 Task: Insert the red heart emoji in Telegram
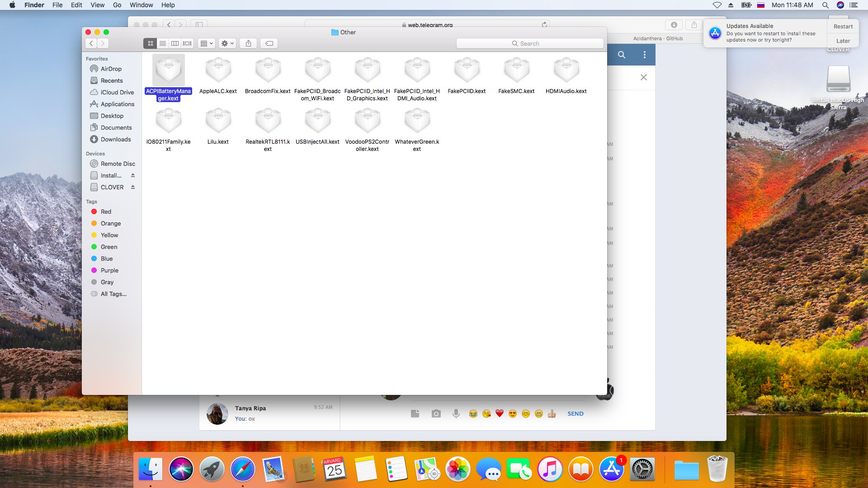pyautogui.click(x=500, y=413)
